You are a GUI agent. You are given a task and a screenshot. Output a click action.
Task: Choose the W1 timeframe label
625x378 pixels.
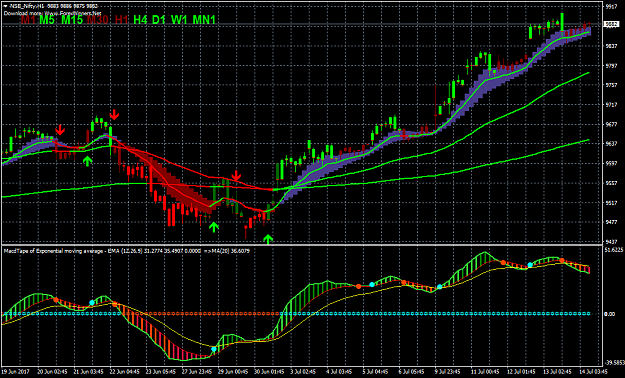click(x=179, y=20)
